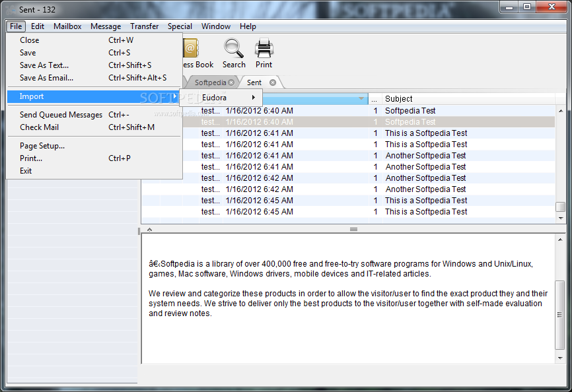Open Page Setup... from File menu
The image size is (572, 392).
coord(94,146)
